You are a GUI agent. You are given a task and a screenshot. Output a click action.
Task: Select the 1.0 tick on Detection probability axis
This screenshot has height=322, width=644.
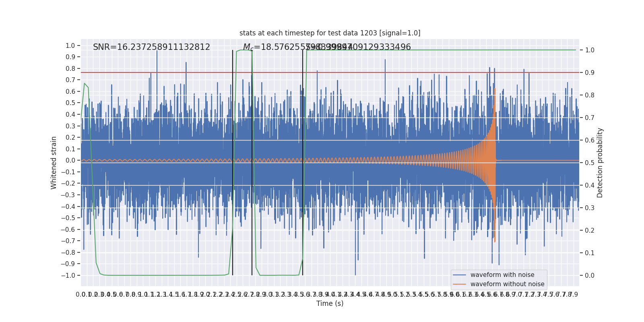coord(590,50)
